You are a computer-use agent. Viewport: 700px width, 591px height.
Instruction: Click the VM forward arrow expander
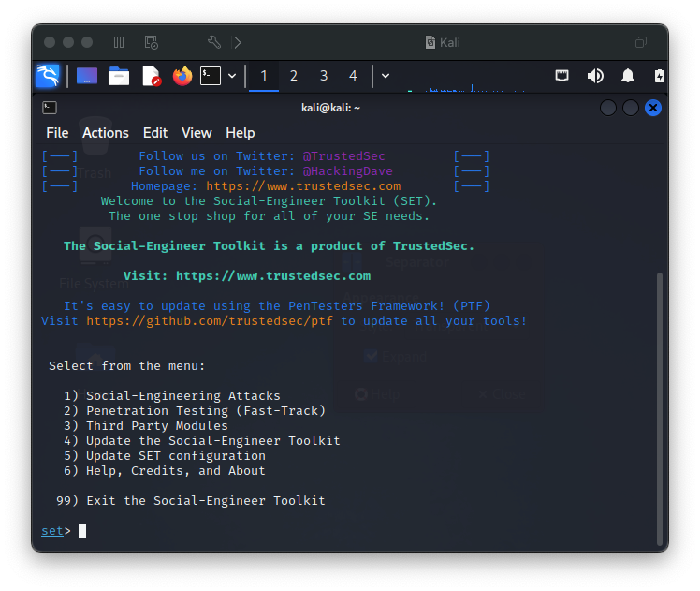(x=238, y=42)
